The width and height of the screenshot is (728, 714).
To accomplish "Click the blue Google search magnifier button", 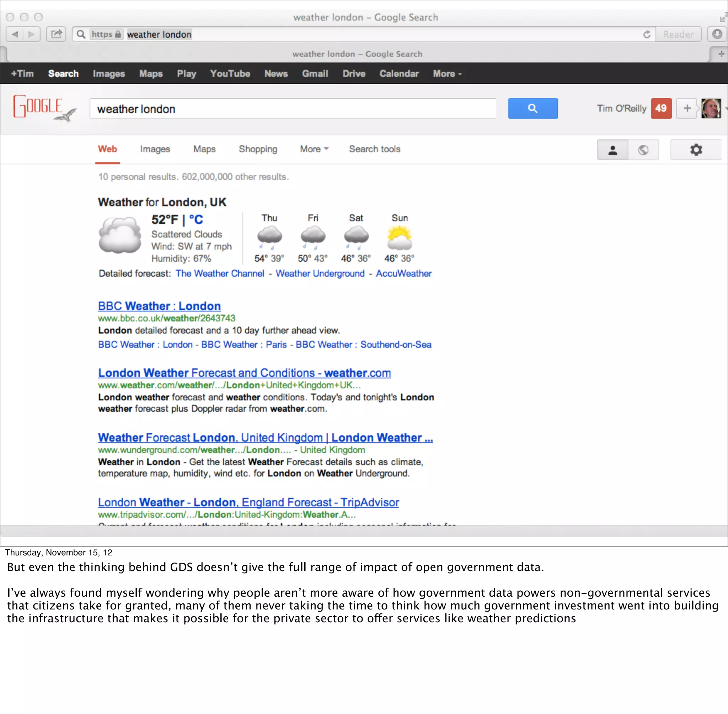I will tap(533, 109).
